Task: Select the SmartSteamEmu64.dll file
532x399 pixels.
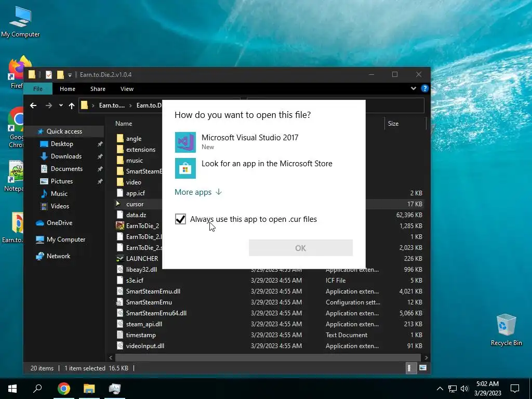Action: (x=156, y=313)
